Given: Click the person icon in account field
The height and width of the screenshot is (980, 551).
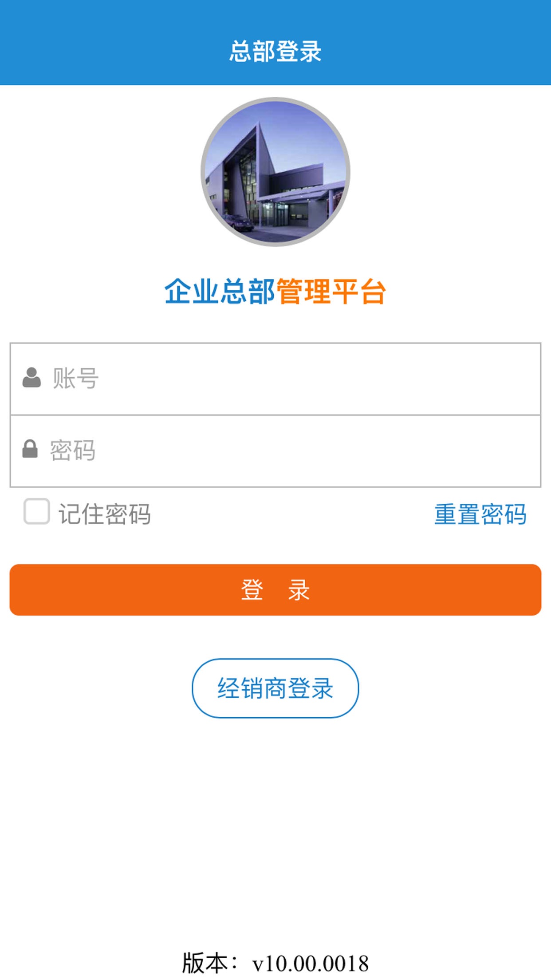Looking at the screenshot, I should pos(31,378).
